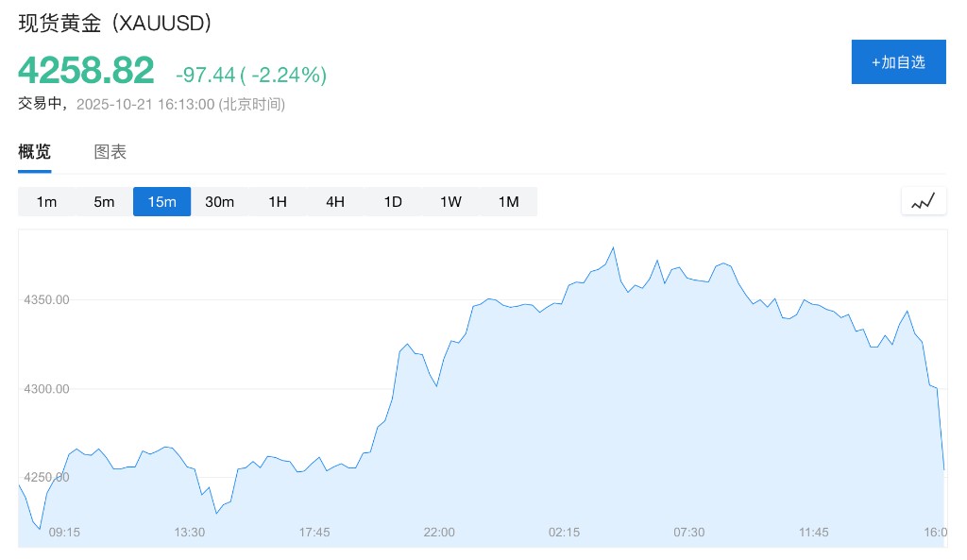Screen dimensions: 967x560
Task: Switch to the 图表 tab
Action: [x=110, y=152]
